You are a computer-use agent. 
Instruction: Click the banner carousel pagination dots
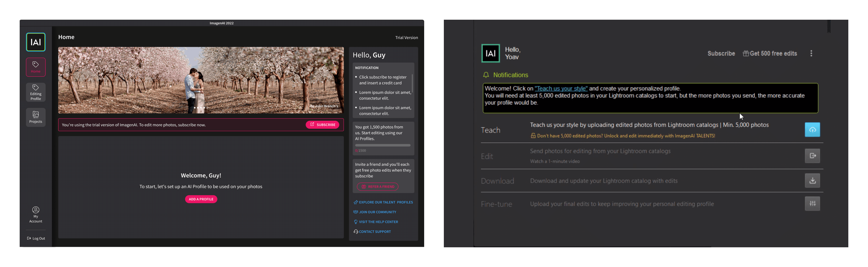(x=201, y=108)
